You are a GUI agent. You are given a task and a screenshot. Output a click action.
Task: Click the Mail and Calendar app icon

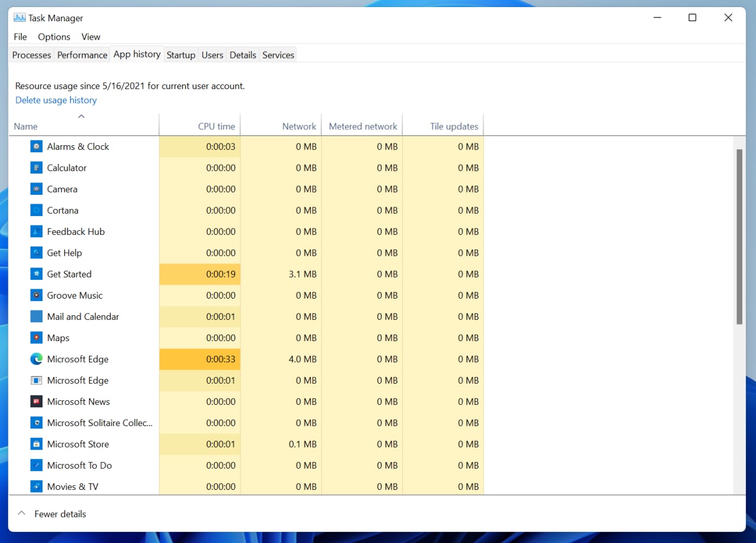coord(37,316)
